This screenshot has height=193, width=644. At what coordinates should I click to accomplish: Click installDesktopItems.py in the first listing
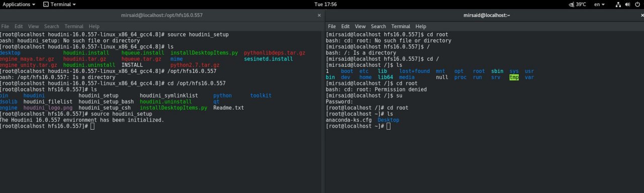click(204, 53)
